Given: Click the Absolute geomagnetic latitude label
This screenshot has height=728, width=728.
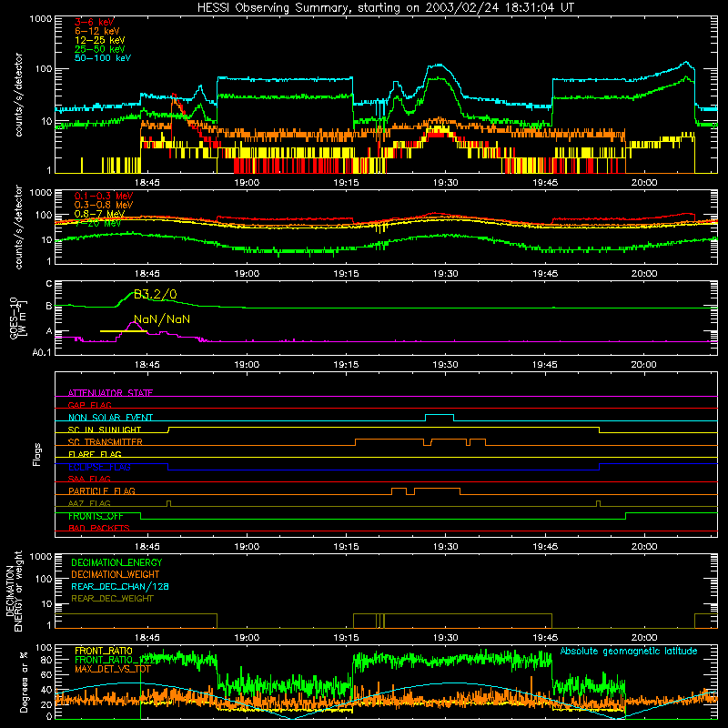Looking at the screenshot, I should (629, 652).
